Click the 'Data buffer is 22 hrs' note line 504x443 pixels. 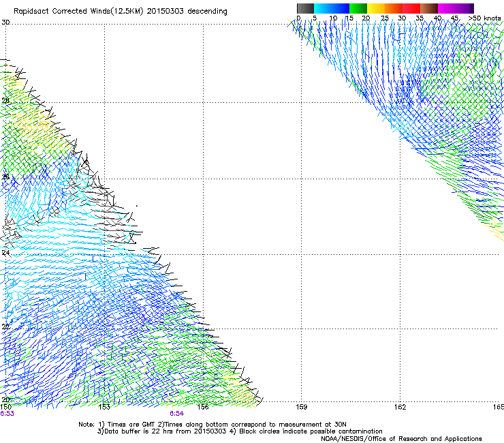tap(240, 431)
